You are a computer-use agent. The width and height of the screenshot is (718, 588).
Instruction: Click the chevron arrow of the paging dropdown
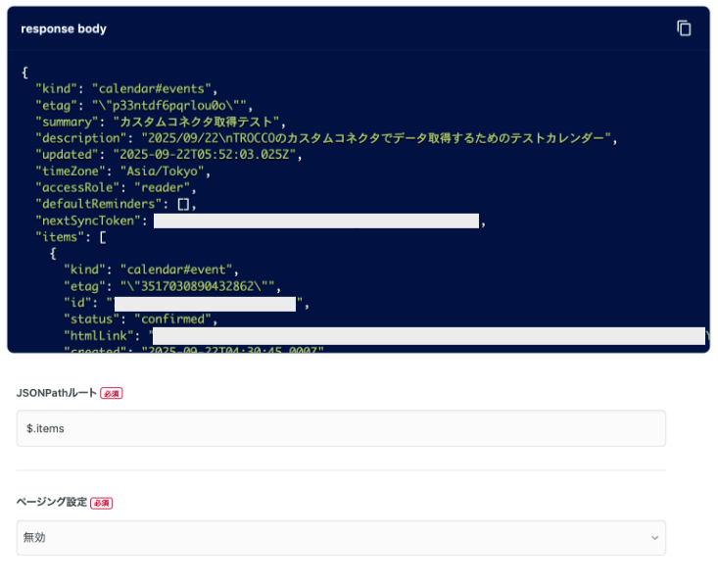(x=654, y=538)
